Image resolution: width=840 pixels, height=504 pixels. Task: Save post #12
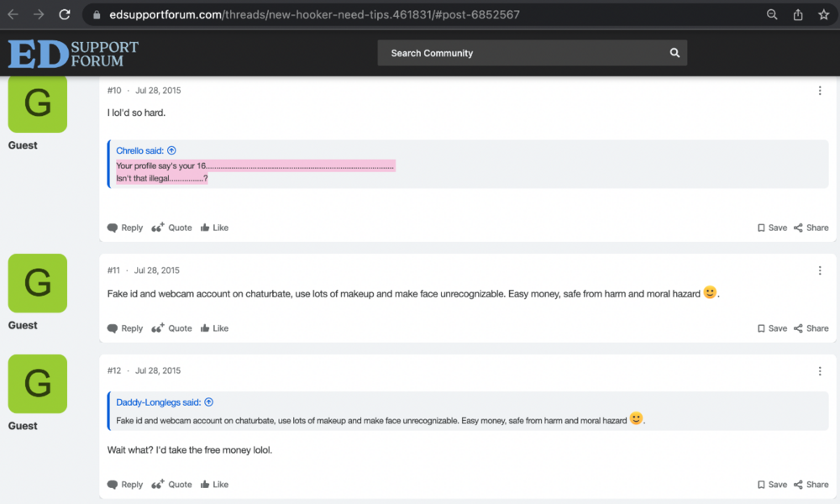click(x=772, y=484)
